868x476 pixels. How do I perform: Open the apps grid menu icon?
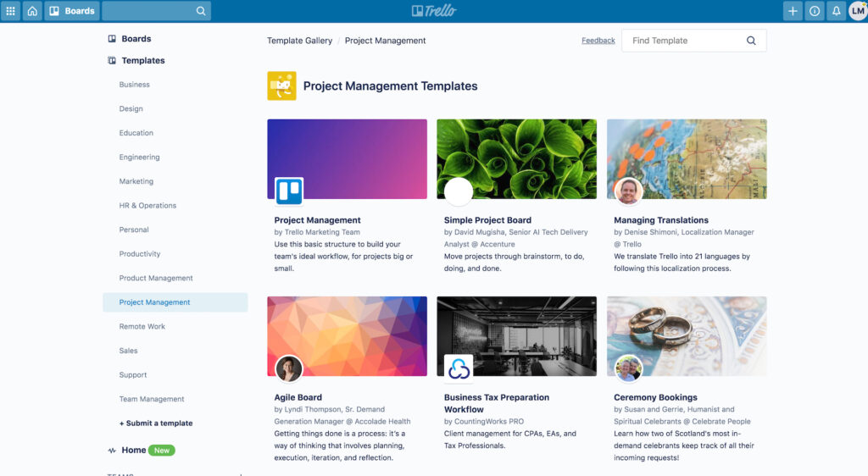10,11
